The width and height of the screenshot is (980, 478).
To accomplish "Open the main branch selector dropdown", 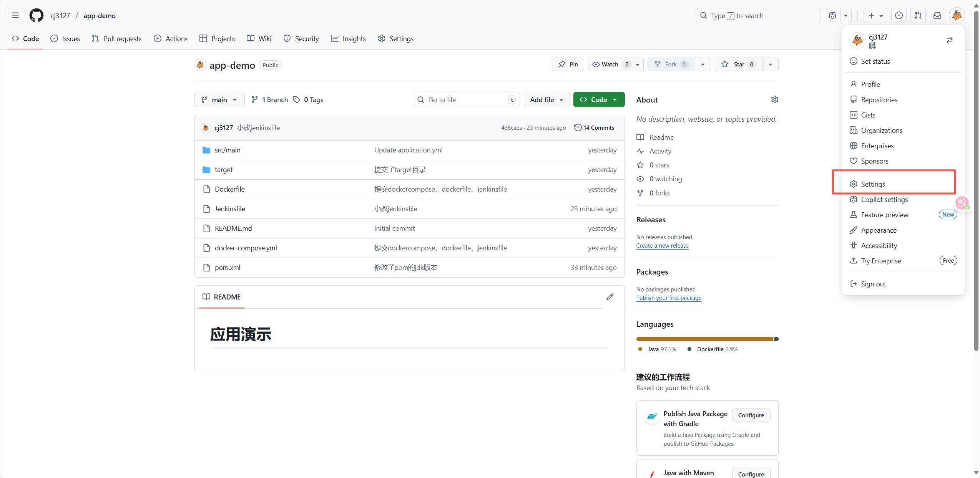I will pyautogui.click(x=219, y=99).
